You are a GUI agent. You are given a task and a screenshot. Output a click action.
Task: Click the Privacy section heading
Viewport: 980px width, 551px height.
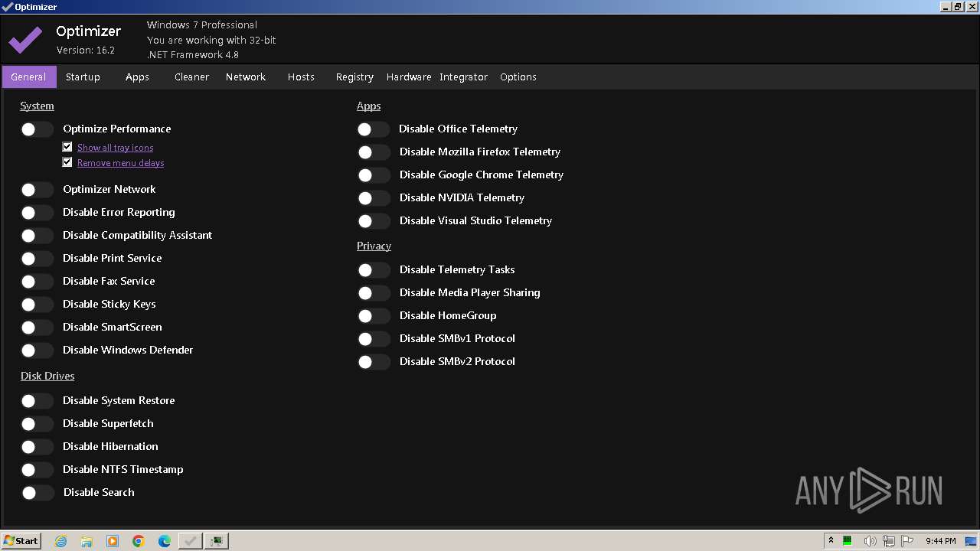(x=374, y=246)
